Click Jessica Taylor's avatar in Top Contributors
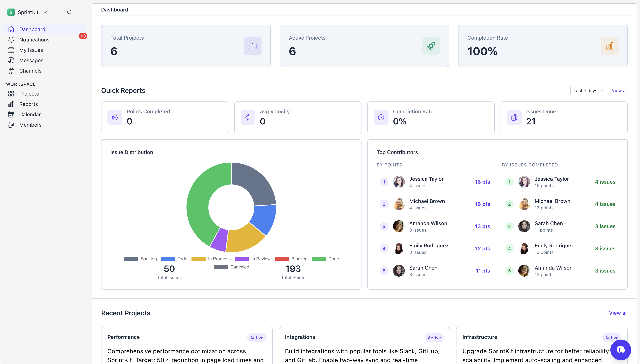Screen dimensions: 640x364 click(399, 182)
